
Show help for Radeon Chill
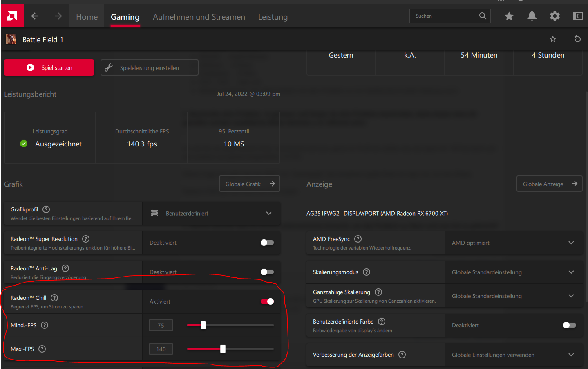click(54, 298)
